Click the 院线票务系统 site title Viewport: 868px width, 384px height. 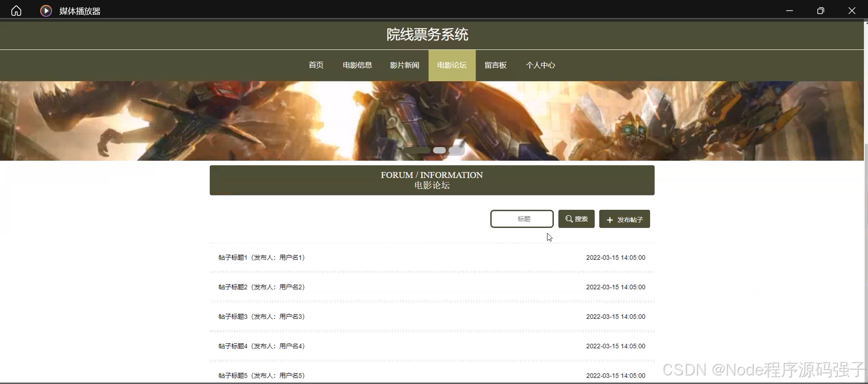(x=427, y=34)
